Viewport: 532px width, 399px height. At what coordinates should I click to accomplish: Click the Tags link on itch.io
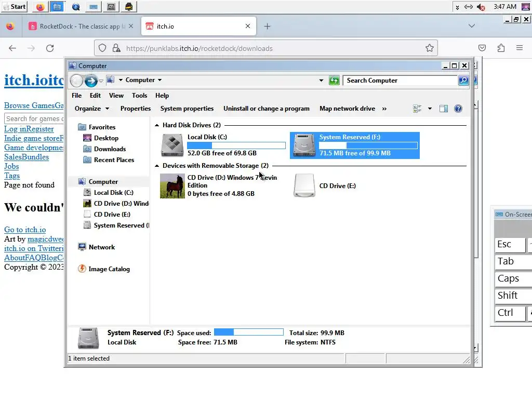(12, 176)
